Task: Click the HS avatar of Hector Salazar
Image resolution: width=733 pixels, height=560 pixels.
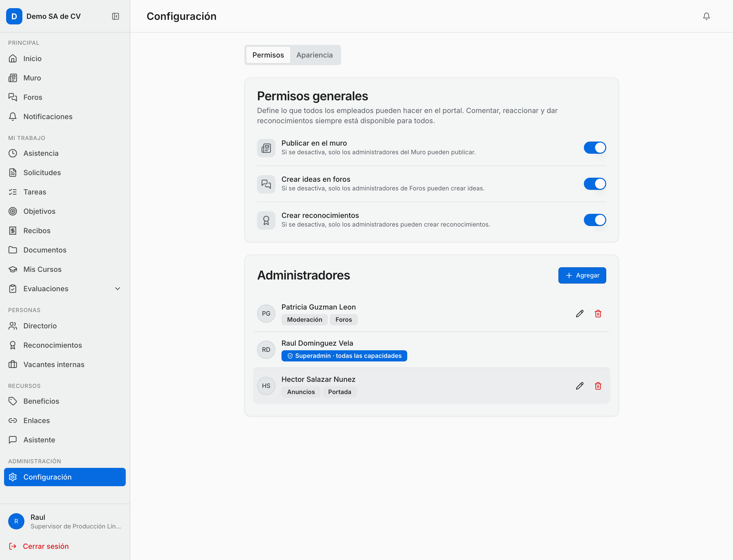Action: coord(266,386)
